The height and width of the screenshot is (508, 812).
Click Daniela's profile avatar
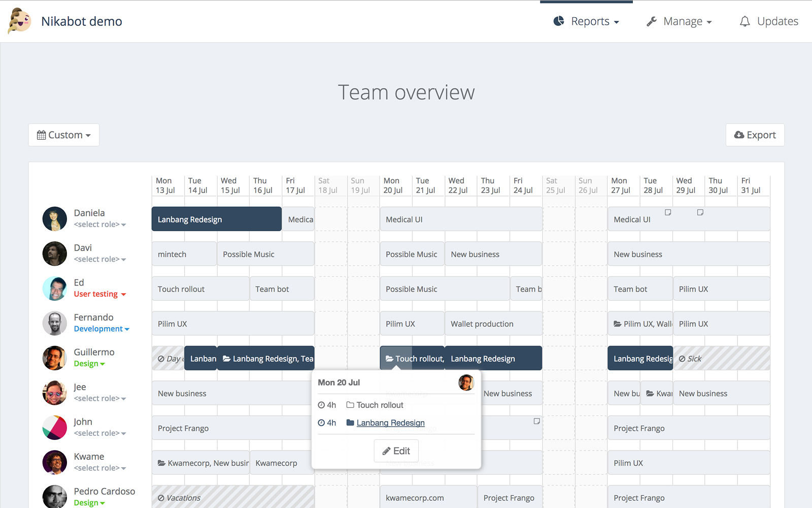tap(55, 219)
